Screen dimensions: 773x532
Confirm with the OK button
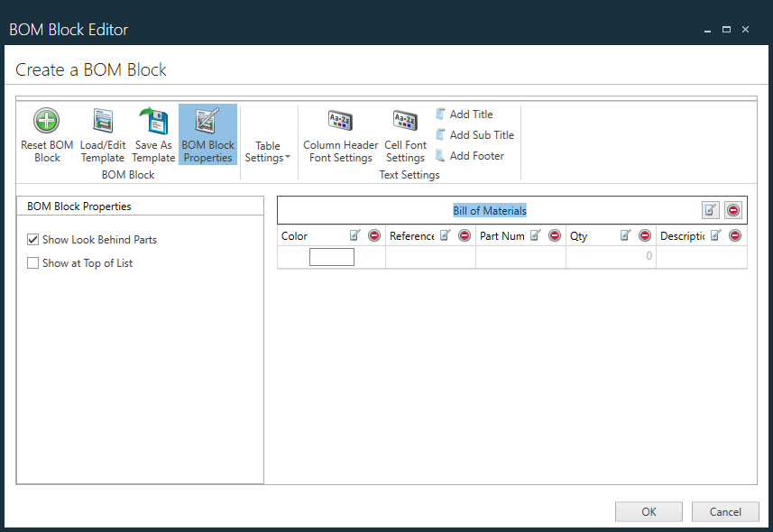coord(649,511)
